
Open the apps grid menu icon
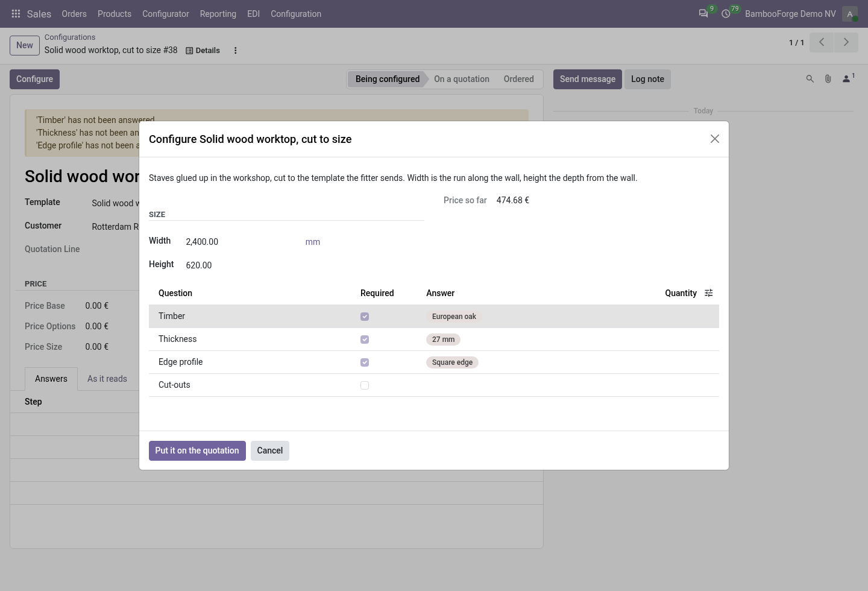click(x=16, y=14)
